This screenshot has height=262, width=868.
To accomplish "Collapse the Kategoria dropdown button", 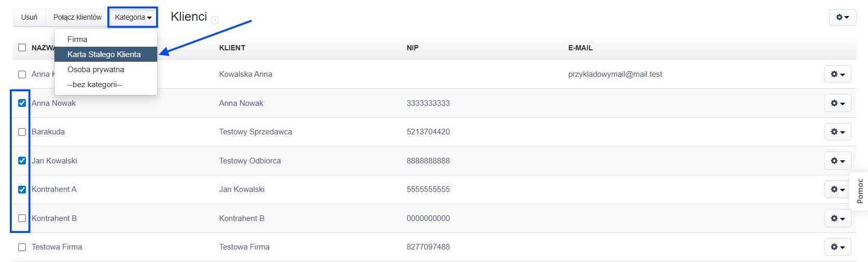I will coord(133,17).
